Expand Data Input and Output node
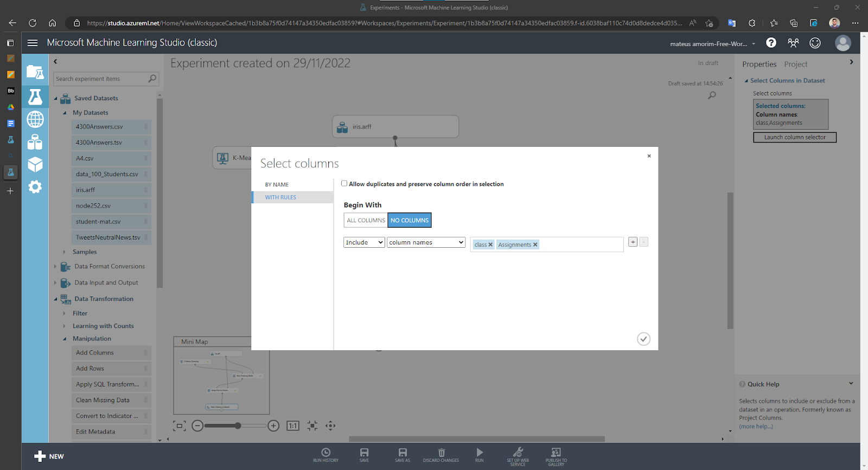 (55, 283)
